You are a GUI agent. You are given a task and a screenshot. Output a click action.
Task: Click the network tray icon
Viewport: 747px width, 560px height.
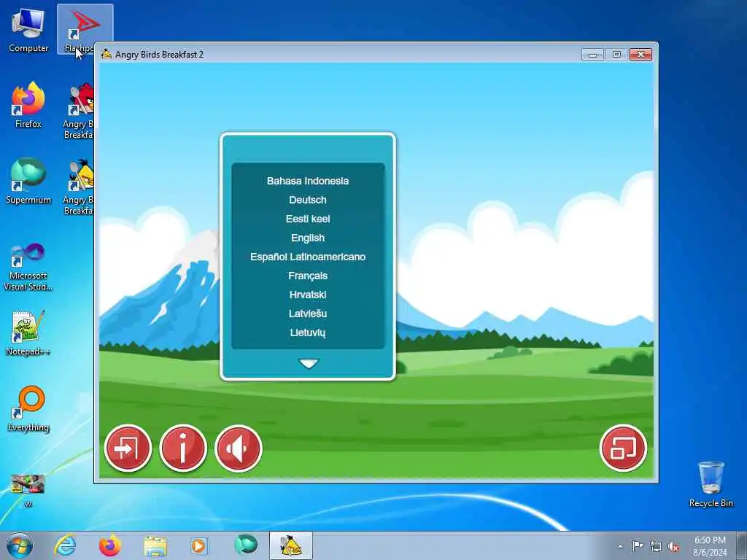(656, 546)
